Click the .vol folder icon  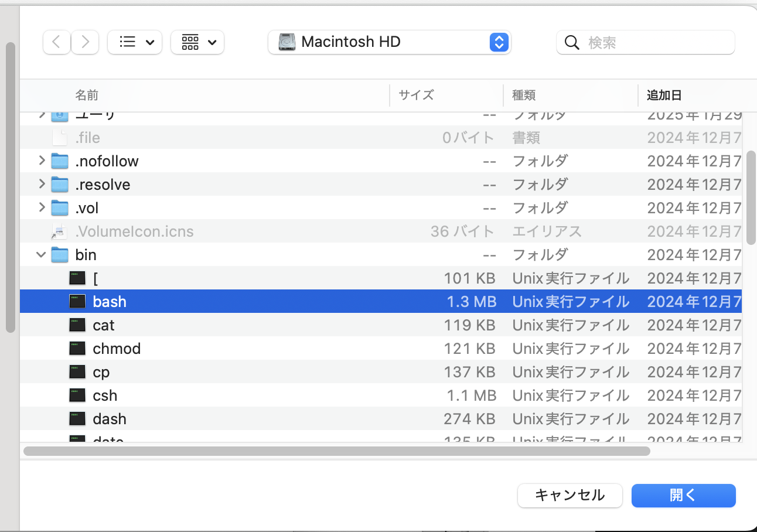[x=60, y=207]
